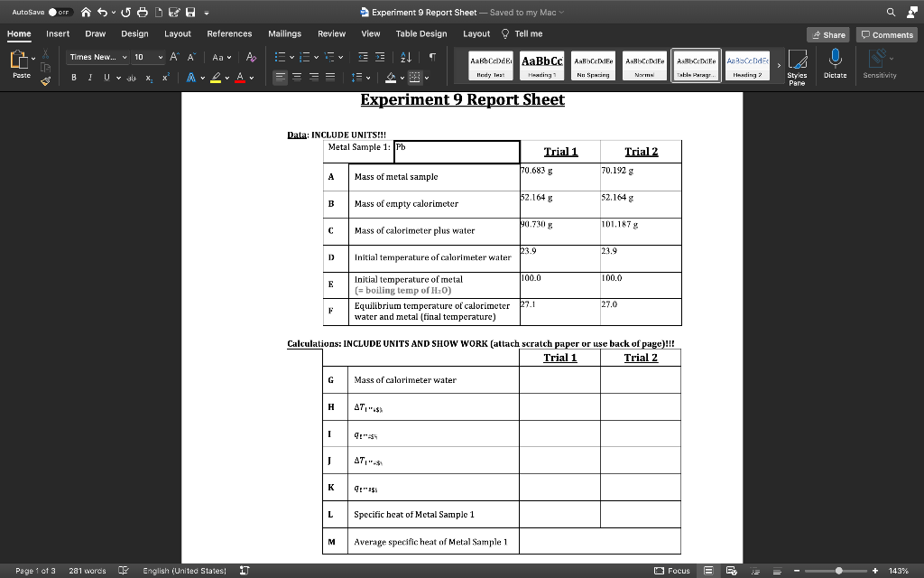Image resolution: width=924 pixels, height=578 pixels.
Task: Click the Metal Sample 1 Pb field
Action: (x=457, y=152)
